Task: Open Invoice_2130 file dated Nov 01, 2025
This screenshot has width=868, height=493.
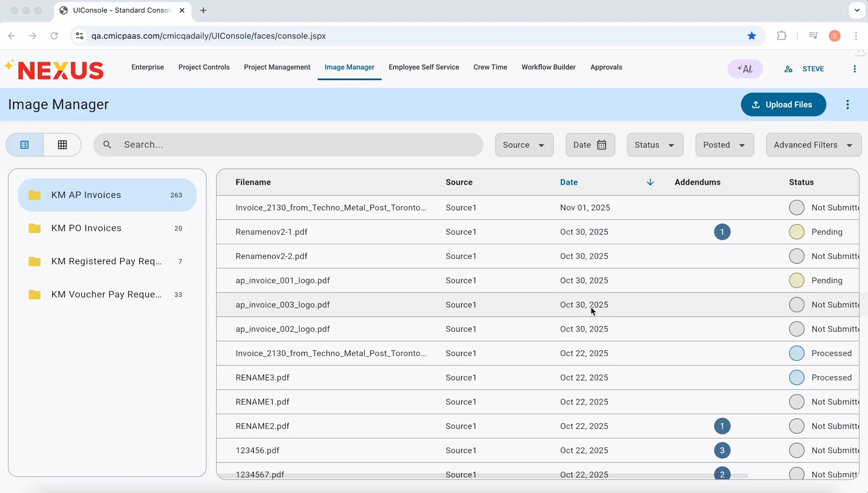Action: click(538, 208)
